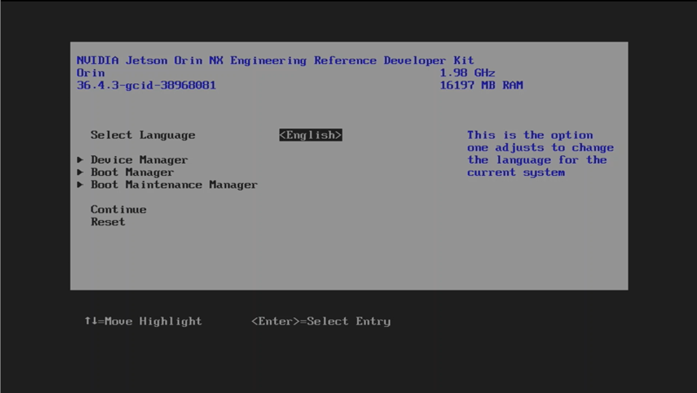Select the Select Language label

tap(143, 135)
